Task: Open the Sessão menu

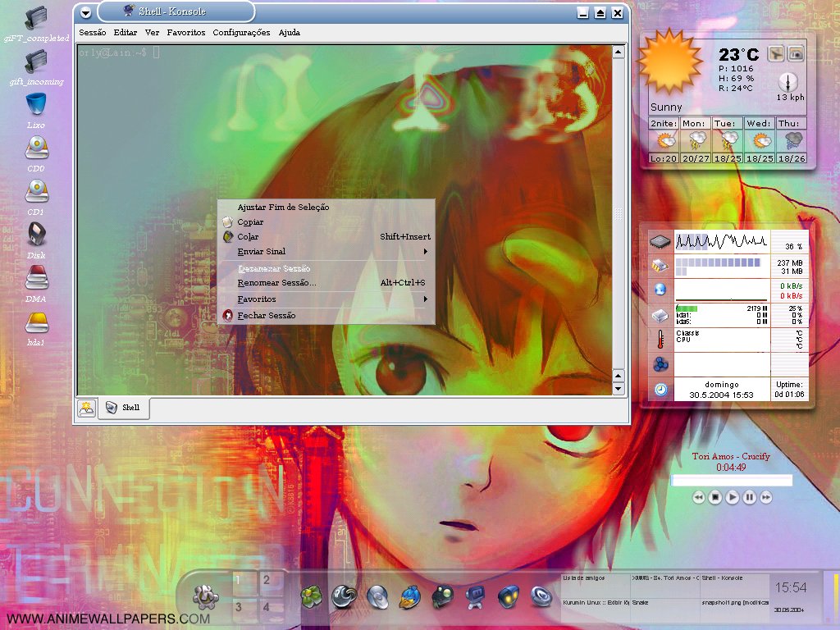Action: tap(92, 32)
